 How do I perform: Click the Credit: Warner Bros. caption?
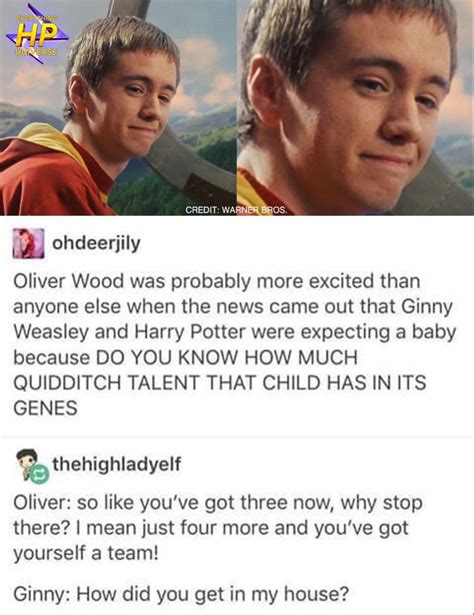236,210
